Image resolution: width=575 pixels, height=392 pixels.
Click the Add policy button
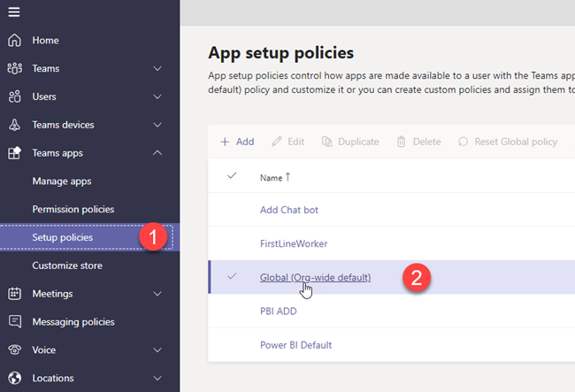[237, 142]
